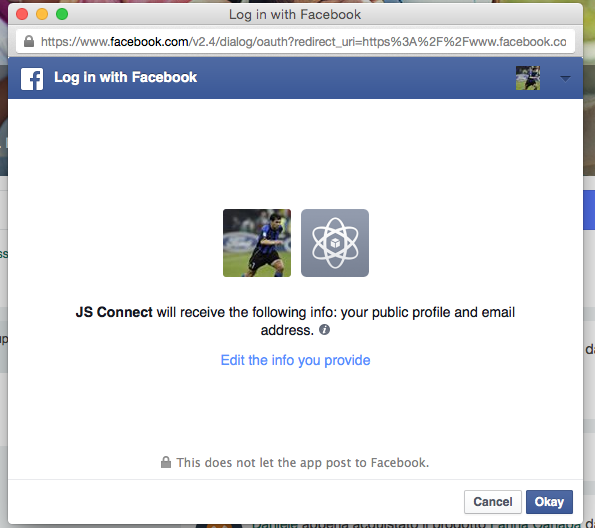
Task: Click 'This does not let the app post' text
Action: tap(302, 462)
